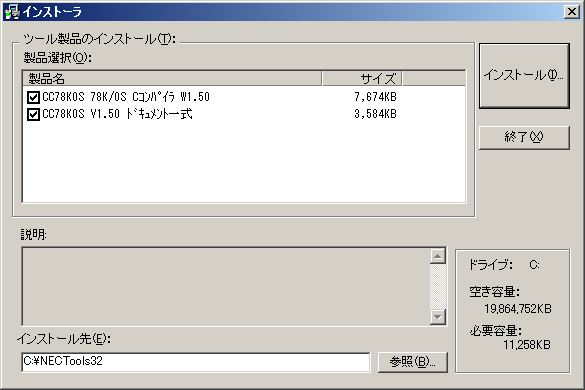Click the empty description text box
The width and height of the screenshot is (585, 390).
[226, 287]
